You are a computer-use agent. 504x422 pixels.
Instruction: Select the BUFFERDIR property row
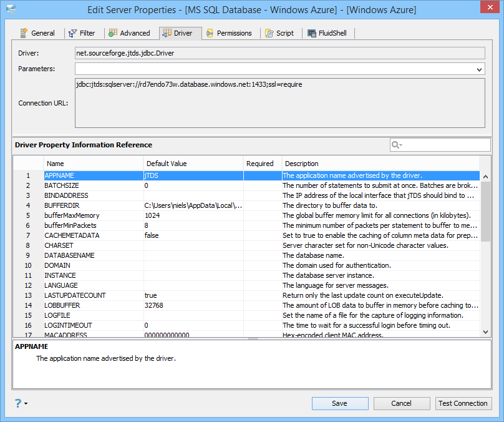[x=246, y=205]
